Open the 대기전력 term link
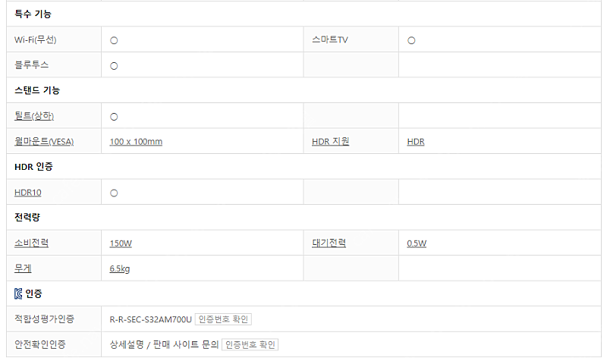The width and height of the screenshot is (607, 364). click(329, 243)
